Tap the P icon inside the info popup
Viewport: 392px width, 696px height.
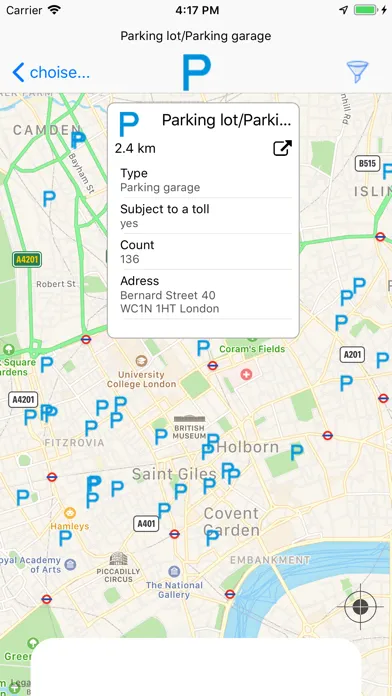(x=129, y=124)
